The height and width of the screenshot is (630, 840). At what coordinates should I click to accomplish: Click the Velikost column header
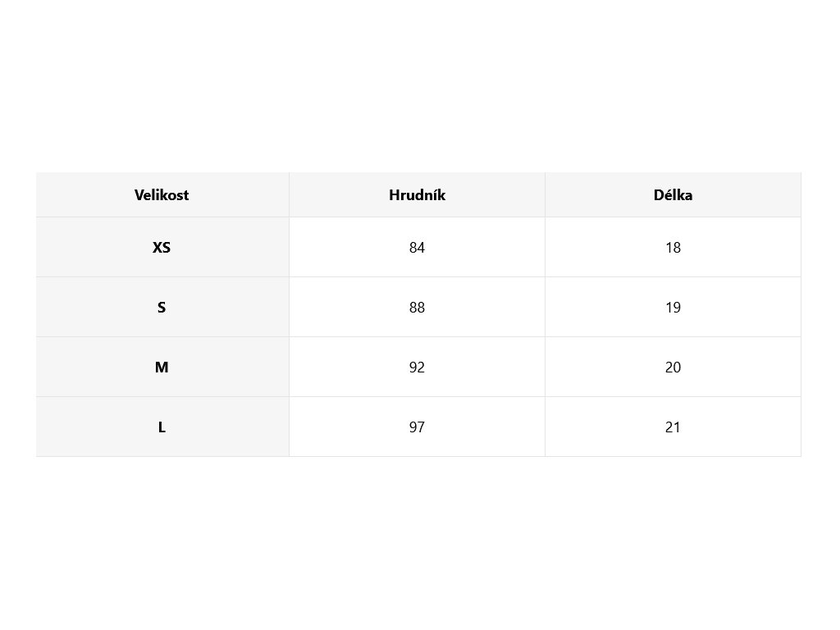click(162, 195)
